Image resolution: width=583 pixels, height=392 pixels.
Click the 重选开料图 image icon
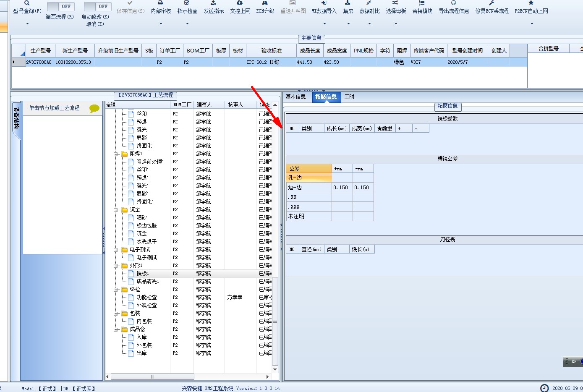[x=293, y=3]
